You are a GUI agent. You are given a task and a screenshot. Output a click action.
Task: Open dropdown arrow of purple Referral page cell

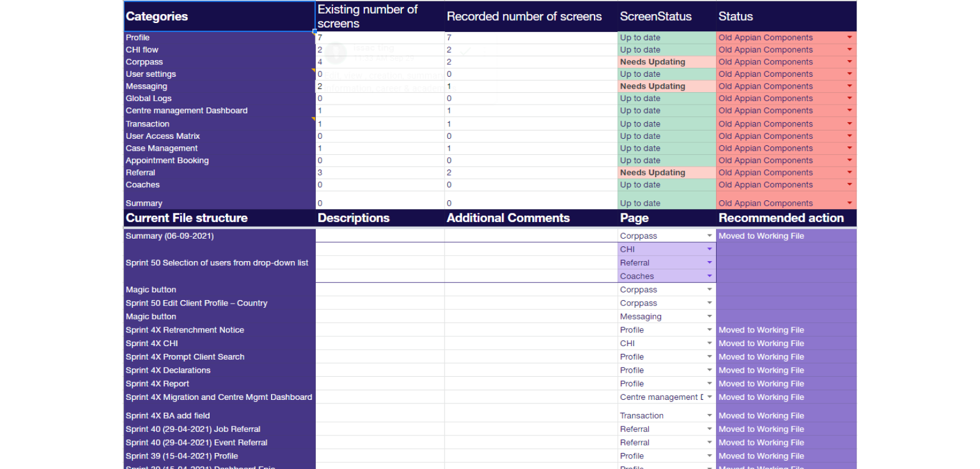[x=710, y=262]
